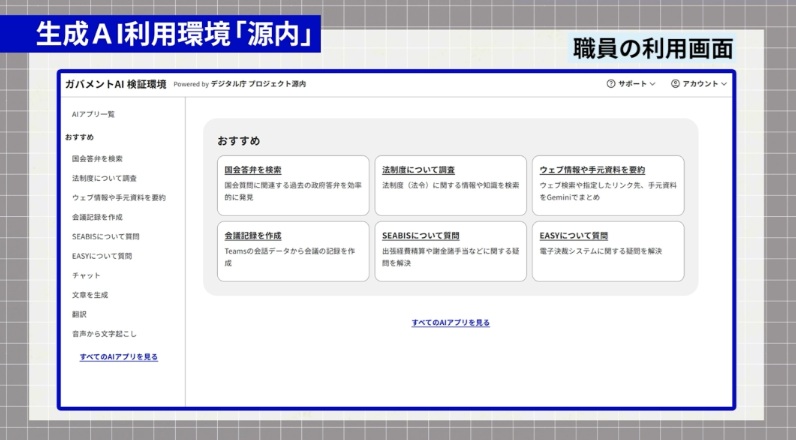Open the チャット sidebar item
796x440 pixels.
click(86, 275)
